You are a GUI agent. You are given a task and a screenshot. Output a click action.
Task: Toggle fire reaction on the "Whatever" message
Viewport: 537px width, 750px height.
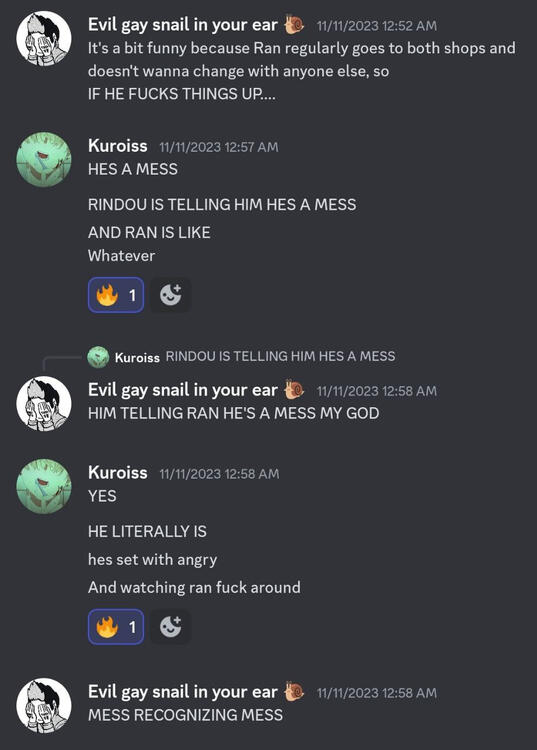[116, 295]
